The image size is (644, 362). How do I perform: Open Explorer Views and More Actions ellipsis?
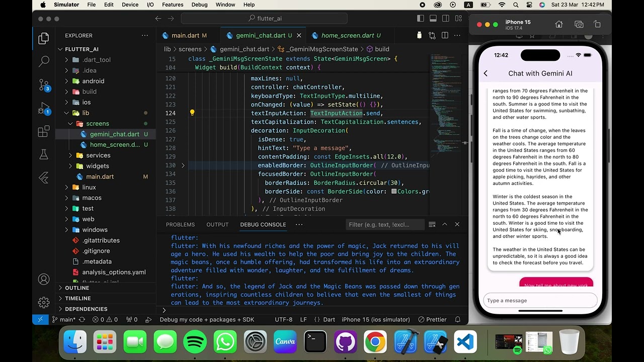click(x=145, y=35)
